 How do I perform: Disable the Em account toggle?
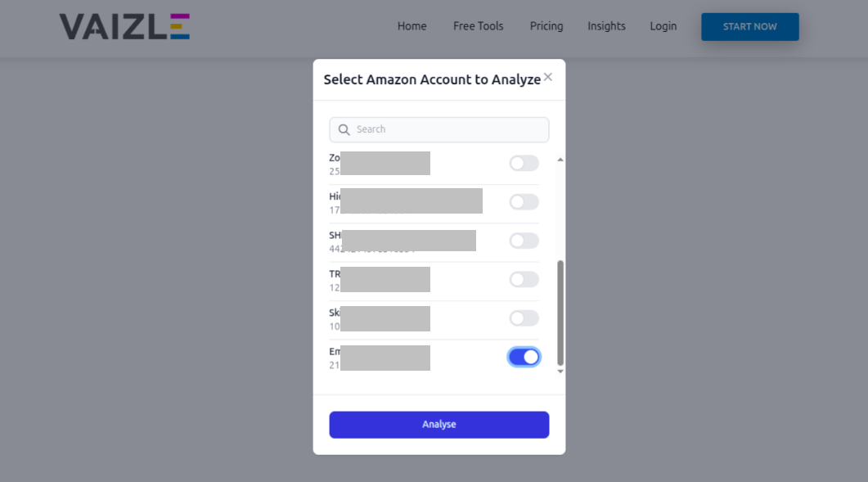pyautogui.click(x=524, y=357)
